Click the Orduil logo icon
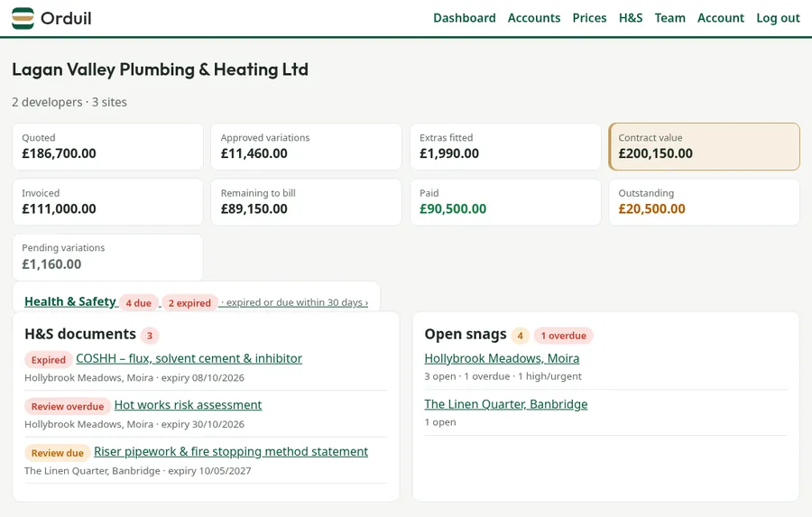812x517 pixels. click(x=23, y=18)
